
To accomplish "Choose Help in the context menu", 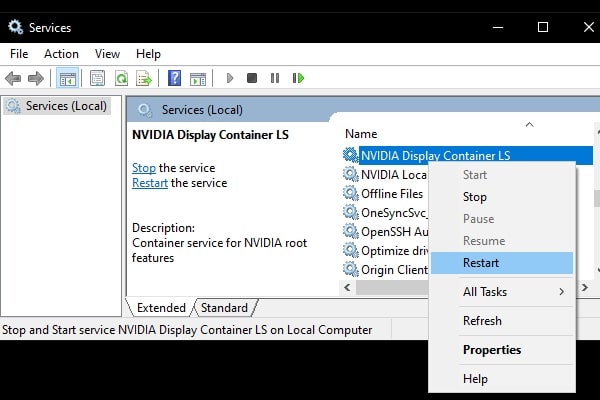I will [502, 379].
